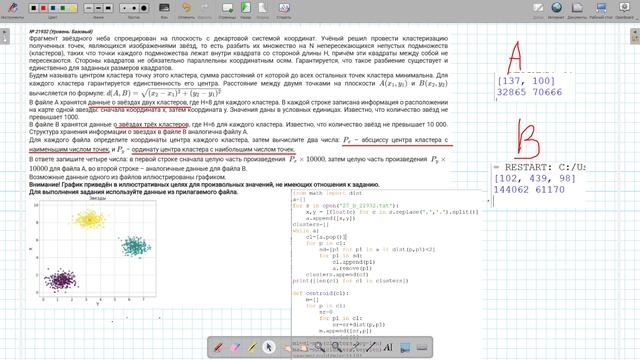Select the blue pen color
Screen dimensions: 640x360
53,8
